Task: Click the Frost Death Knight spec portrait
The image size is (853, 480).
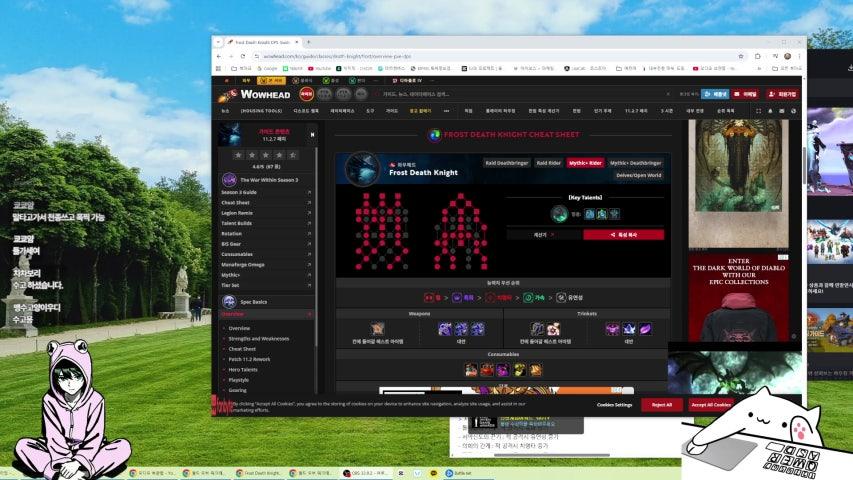Action: click(x=362, y=169)
